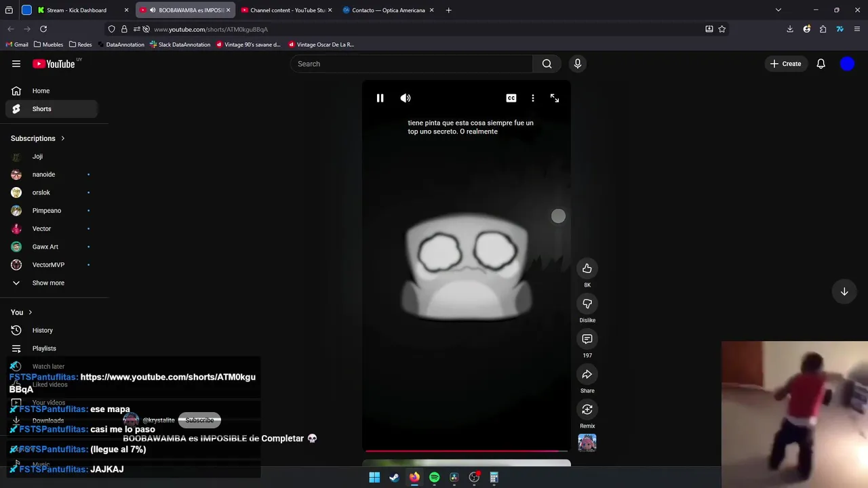Like the Short with 8K likes
868x488 pixels.
point(587,268)
